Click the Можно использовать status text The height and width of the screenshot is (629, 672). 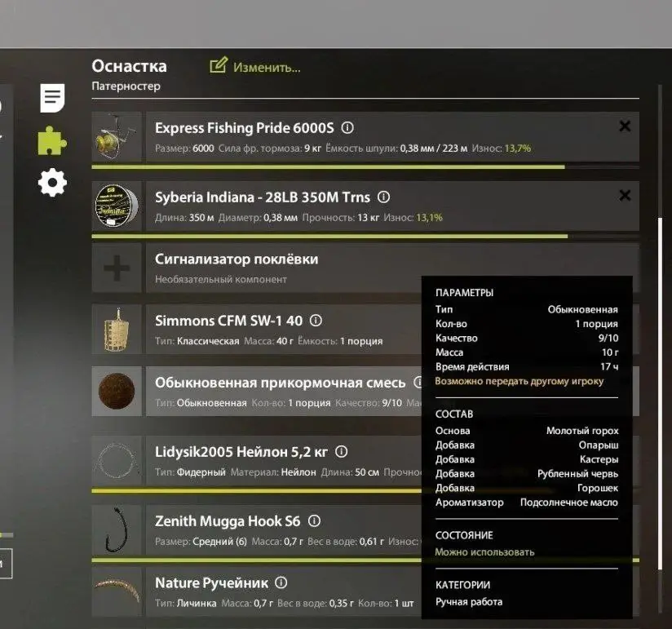point(484,552)
